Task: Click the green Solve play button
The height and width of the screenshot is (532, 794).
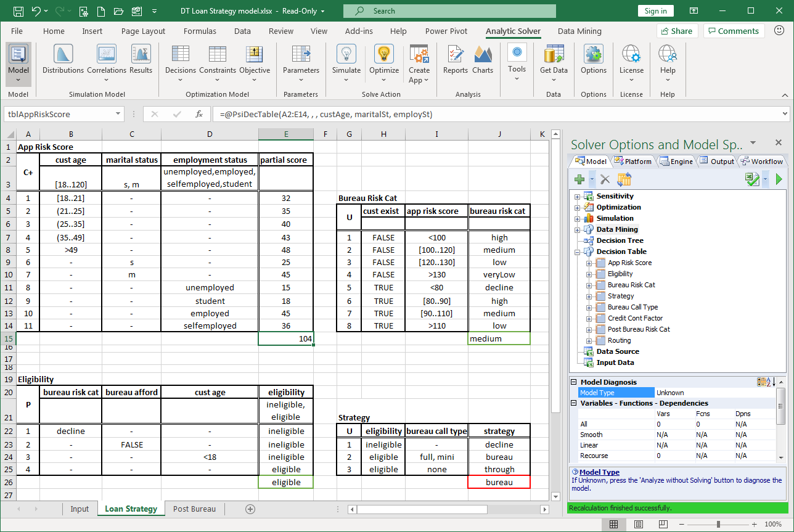Action: tap(779, 179)
